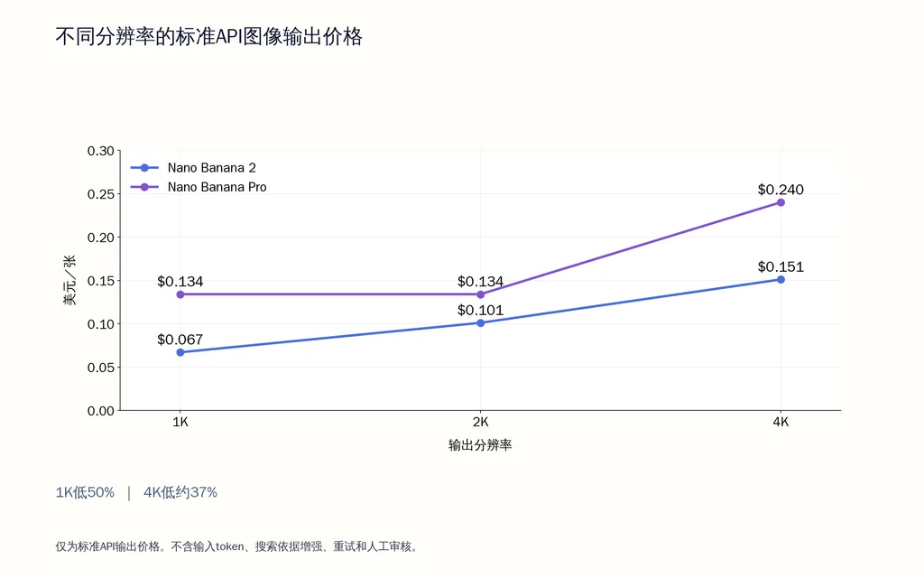This screenshot has width=924, height=578.
Task: Click the purple legend marker for Nano Banana Pro
Action: [x=144, y=187]
